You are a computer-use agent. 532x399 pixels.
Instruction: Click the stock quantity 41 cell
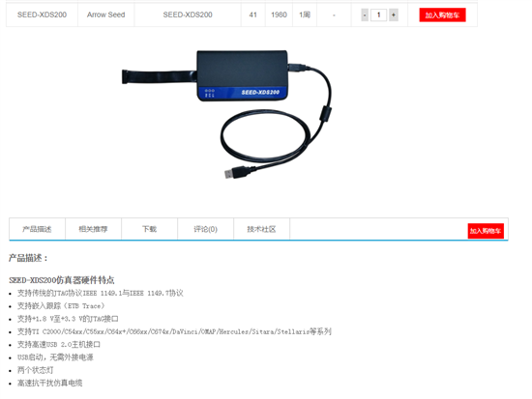coord(252,14)
